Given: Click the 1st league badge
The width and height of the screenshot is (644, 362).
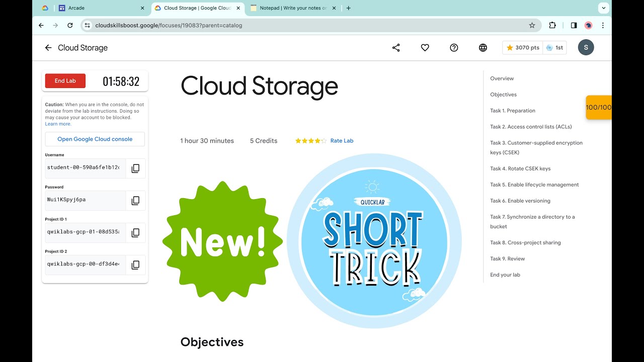Looking at the screenshot, I should tap(554, 48).
